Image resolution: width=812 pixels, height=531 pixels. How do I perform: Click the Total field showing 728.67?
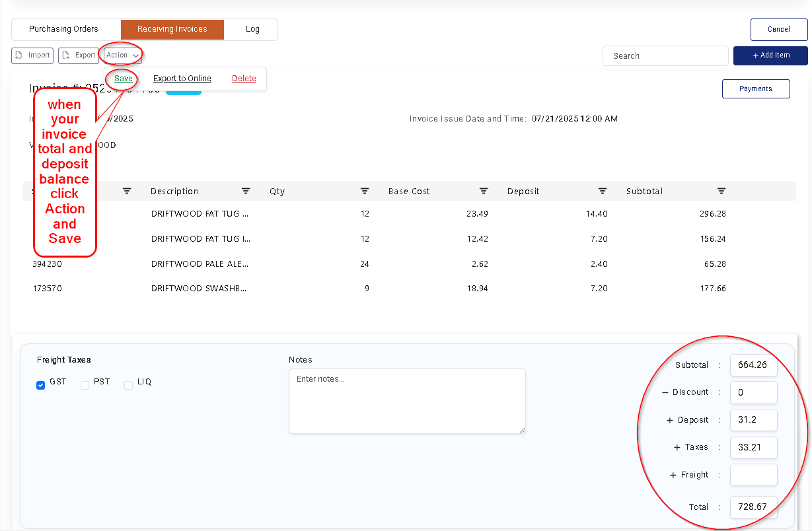[x=754, y=507]
